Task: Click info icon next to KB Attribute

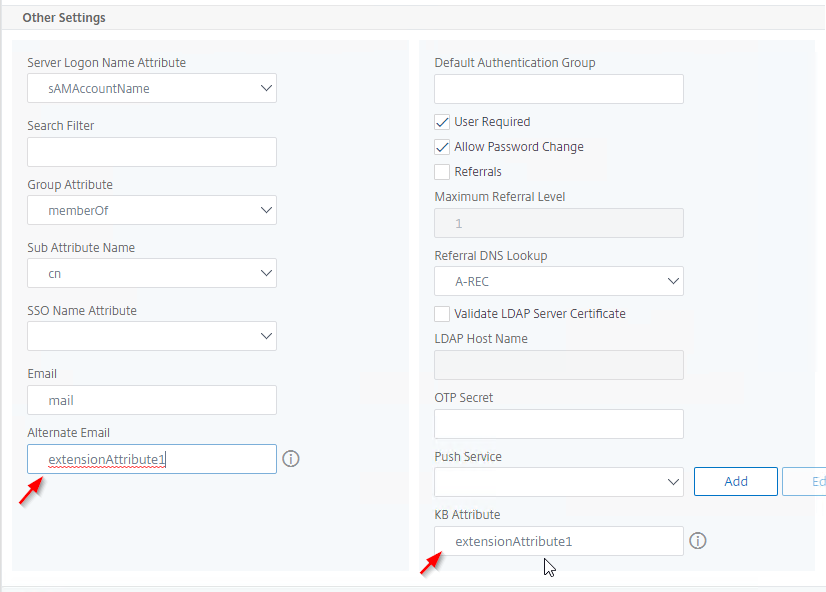Action: click(698, 541)
